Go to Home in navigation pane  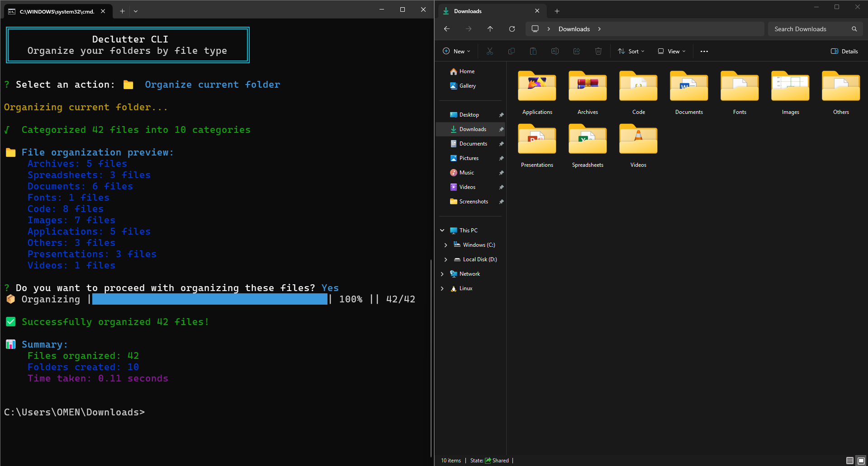[470, 71]
